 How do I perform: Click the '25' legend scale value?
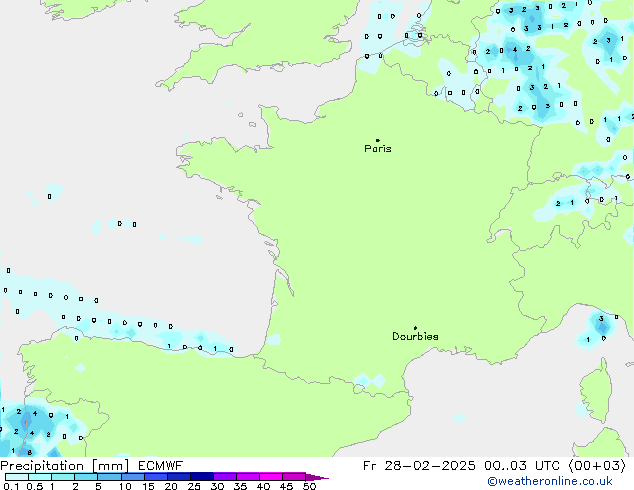pos(194,486)
